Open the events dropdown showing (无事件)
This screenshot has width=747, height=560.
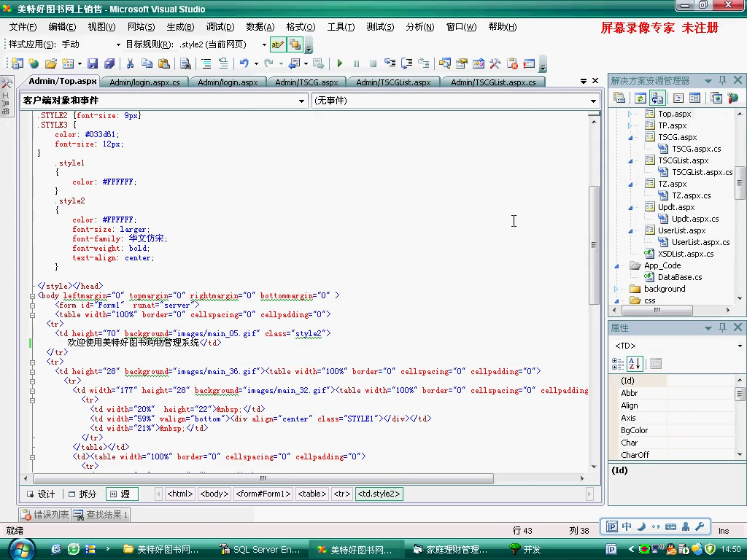tap(594, 101)
